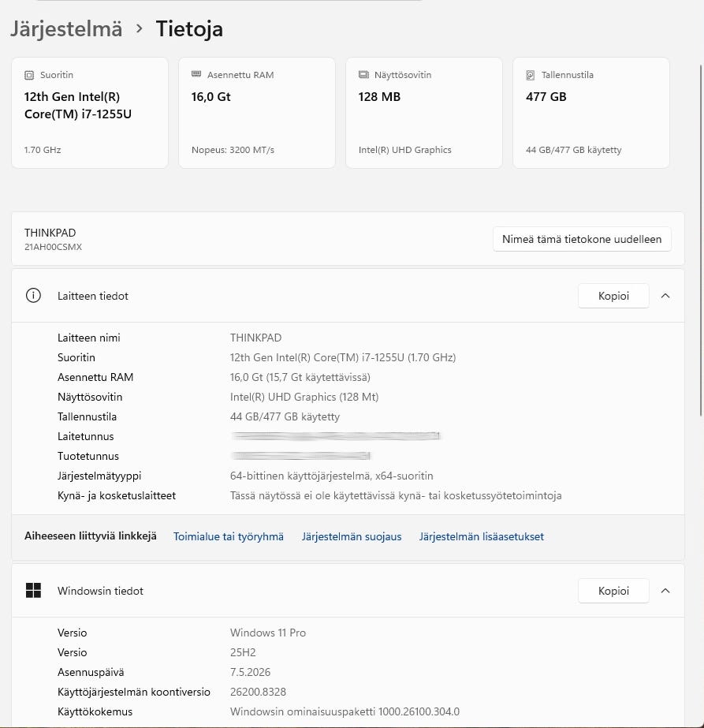Copy Windows info with Kopioi in Windowsin tiedot

tap(613, 591)
